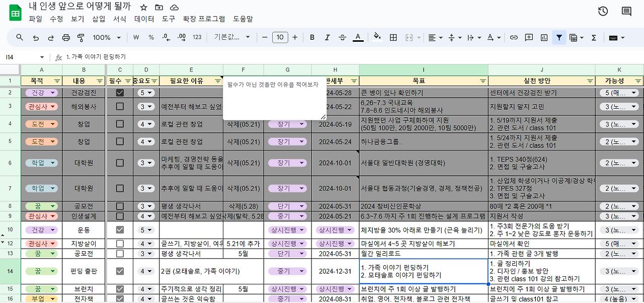Check the 필수 box for 공모전 row 8
The height and width of the screenshot is (303, 644).
click(x=120, y=206)
